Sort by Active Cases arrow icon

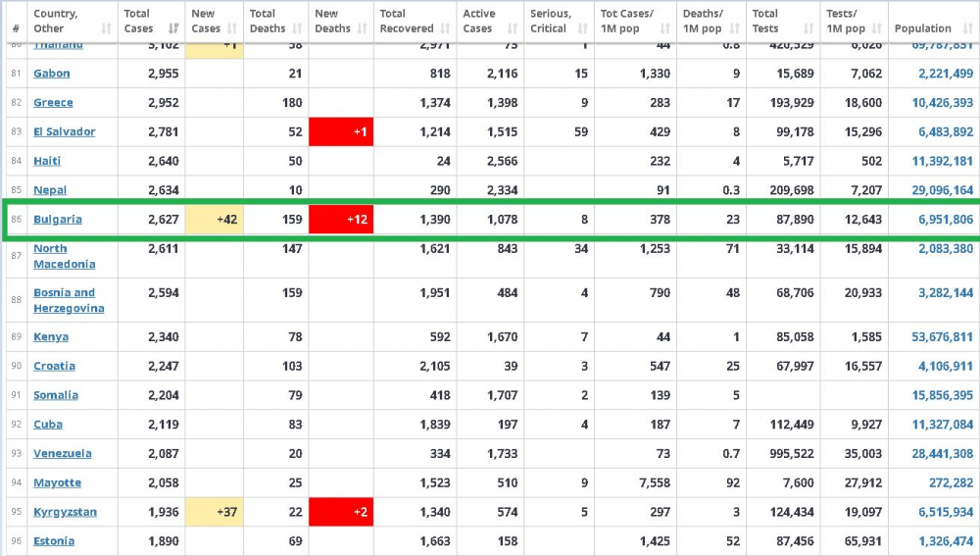[514, 28]
